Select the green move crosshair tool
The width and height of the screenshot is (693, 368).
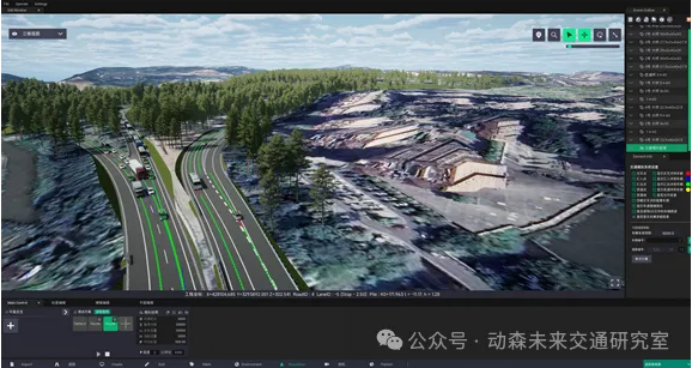click(585, 35)
